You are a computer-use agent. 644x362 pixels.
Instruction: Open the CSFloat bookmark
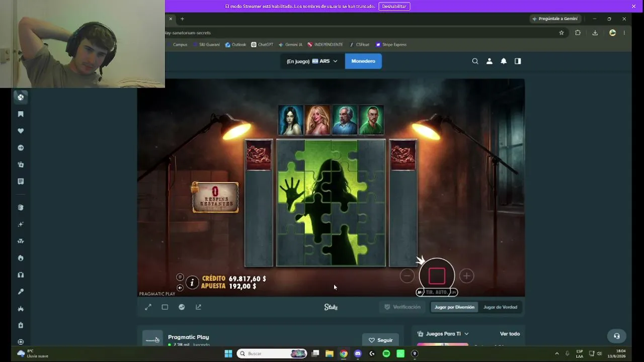359,45
